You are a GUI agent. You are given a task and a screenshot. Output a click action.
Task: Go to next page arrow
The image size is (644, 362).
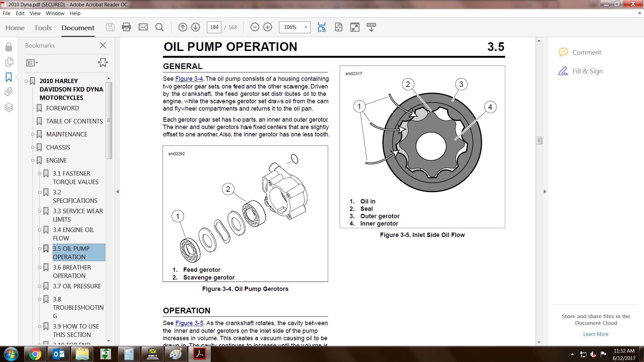click(196, 27)
